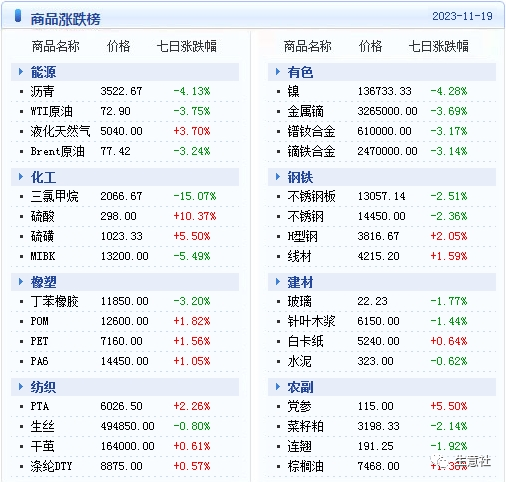Select the 三氯甲烷 commodity name

(x=54, y=196)
